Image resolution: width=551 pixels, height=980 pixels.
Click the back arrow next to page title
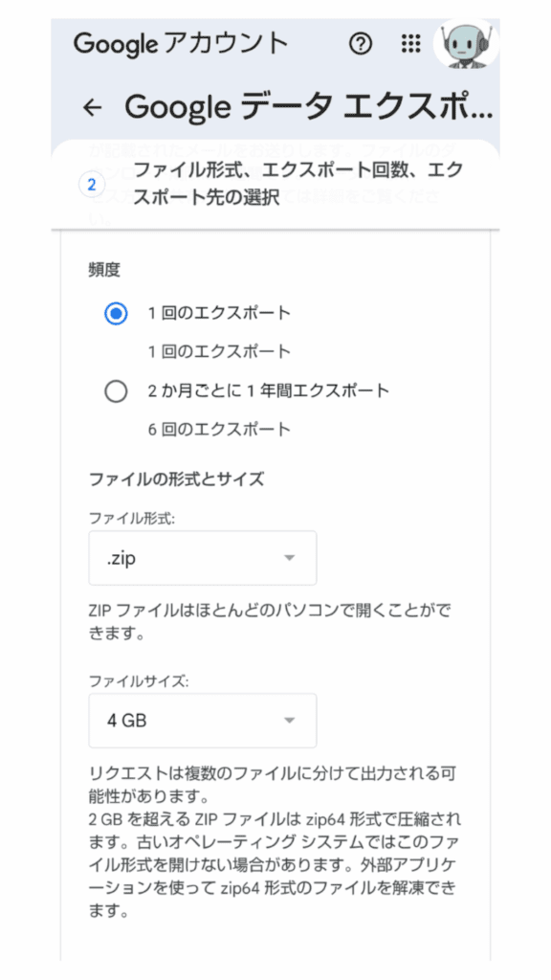click(x=92, y=107)
